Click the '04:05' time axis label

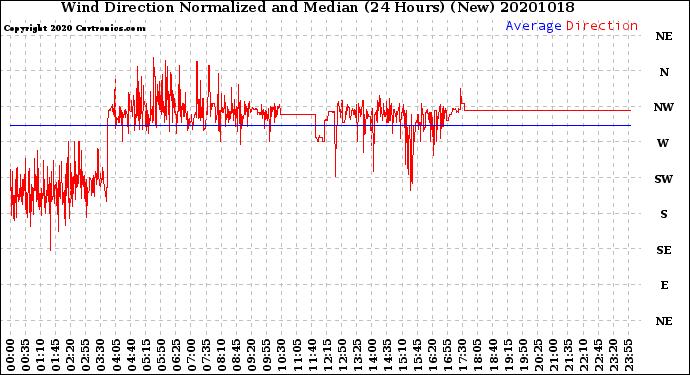pos(116,355)
